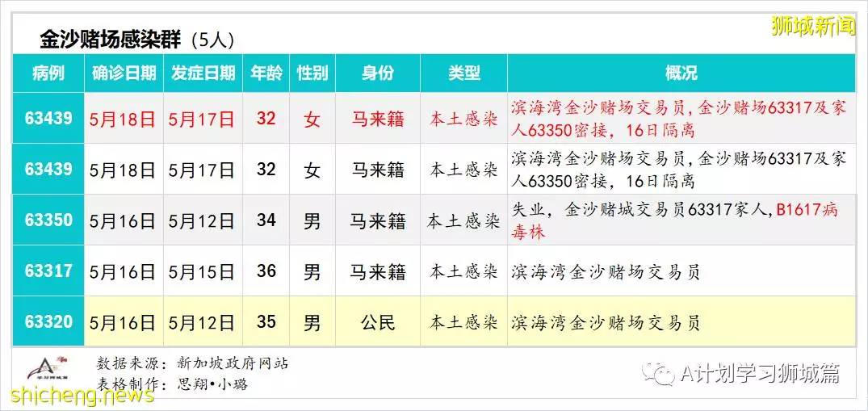
Task: Select 本土感染 in case 63350 row
Action: tap(464, 221)
